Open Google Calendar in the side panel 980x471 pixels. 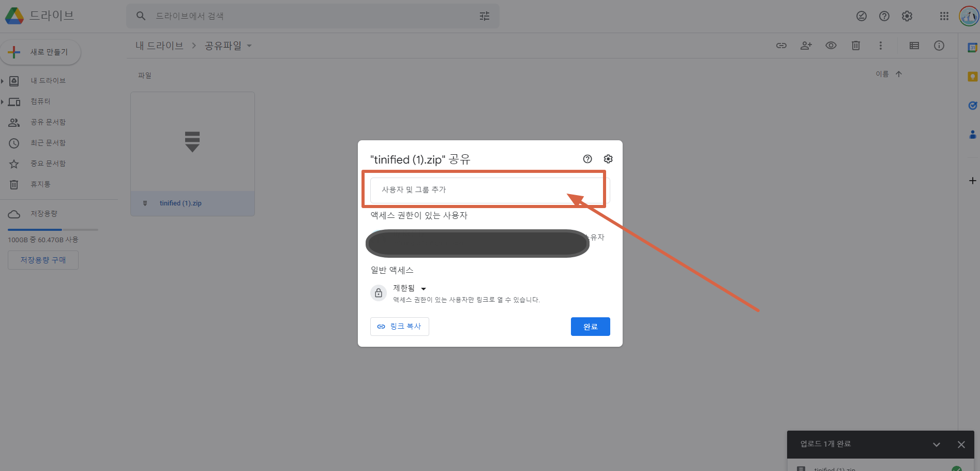[972, 47]
